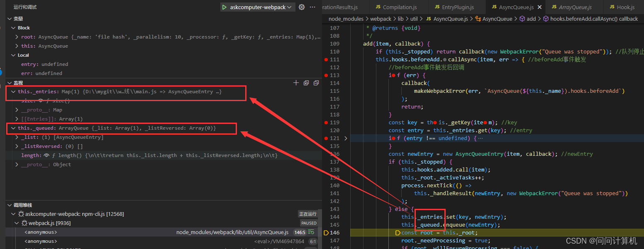The width and height of the screenshot is (644, 249).
Task: Click the 'err: undefined' local variable
Action: (41, 73)
